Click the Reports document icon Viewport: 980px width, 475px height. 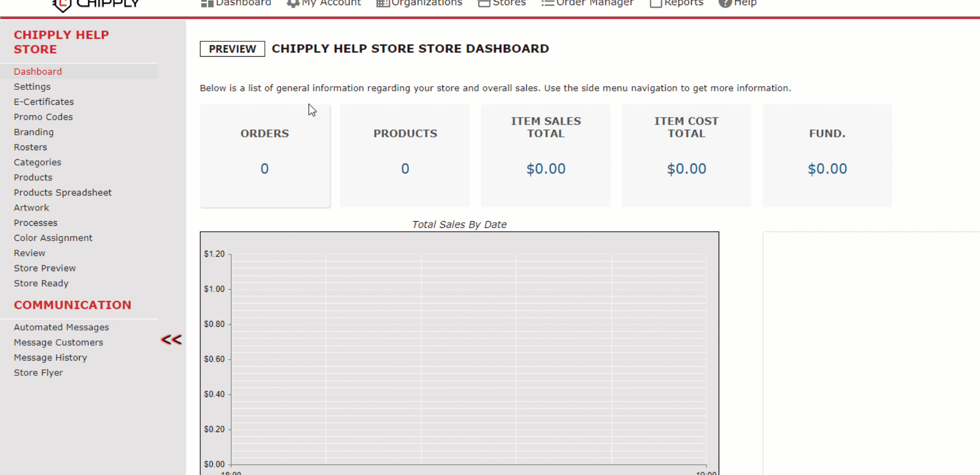(656, 3)
